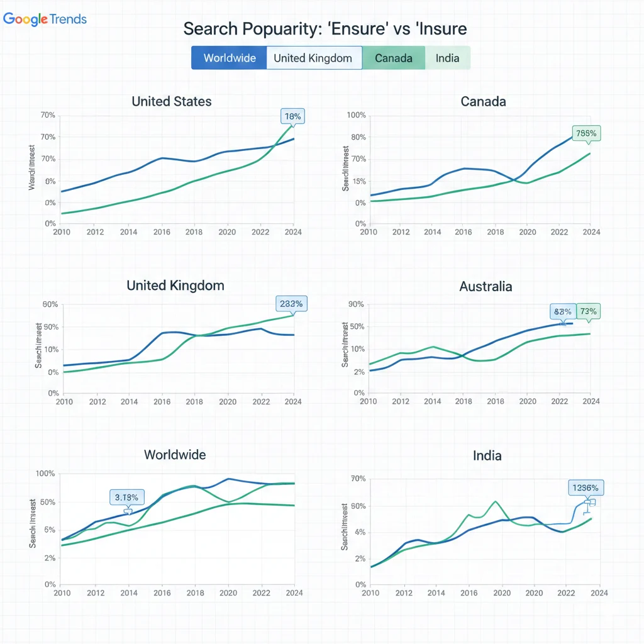Click the 3.18% callout on Worldwide chart
The image size is (644, 644).
[x=127, y=497]
